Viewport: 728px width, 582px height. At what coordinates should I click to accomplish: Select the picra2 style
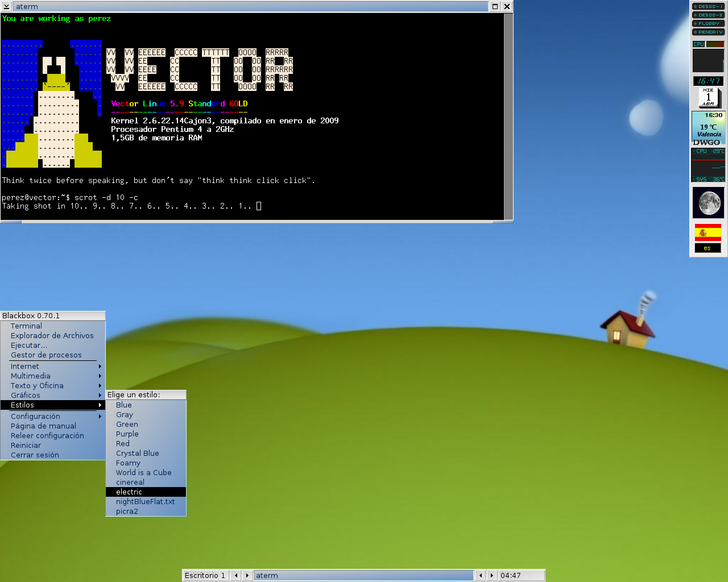pyautogui.click(x=146, y=512)
